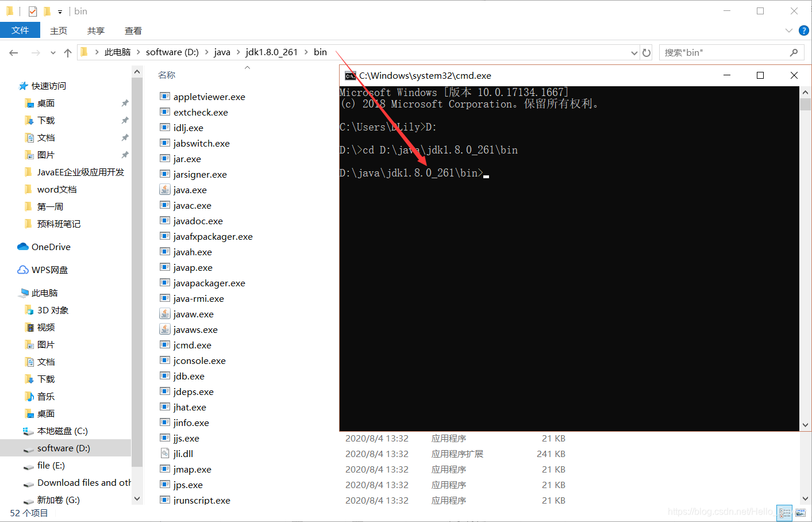
Task: Expand the ribbon chevron
Action: (788, 30)
